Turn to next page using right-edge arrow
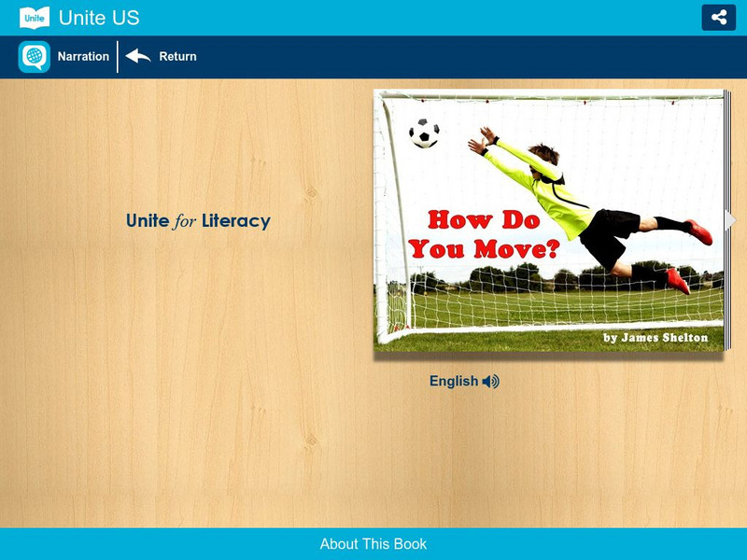 click(730, 220)
